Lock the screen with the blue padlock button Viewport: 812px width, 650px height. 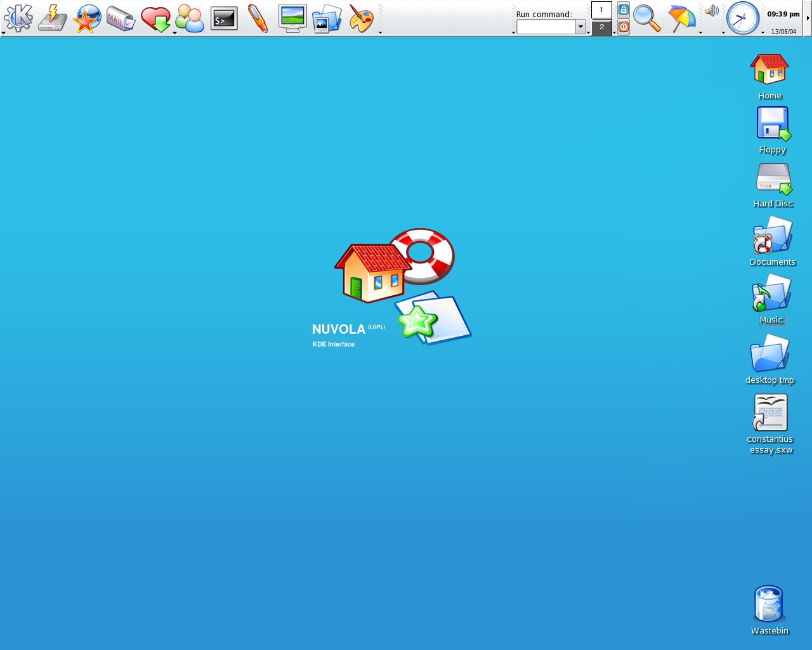point(622,9)
